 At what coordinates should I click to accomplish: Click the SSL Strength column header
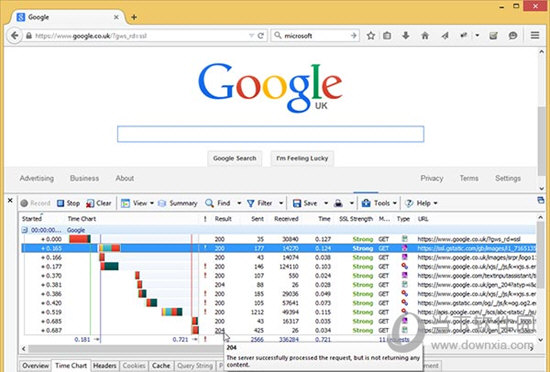pyautogui.click(x=356, y=219)
